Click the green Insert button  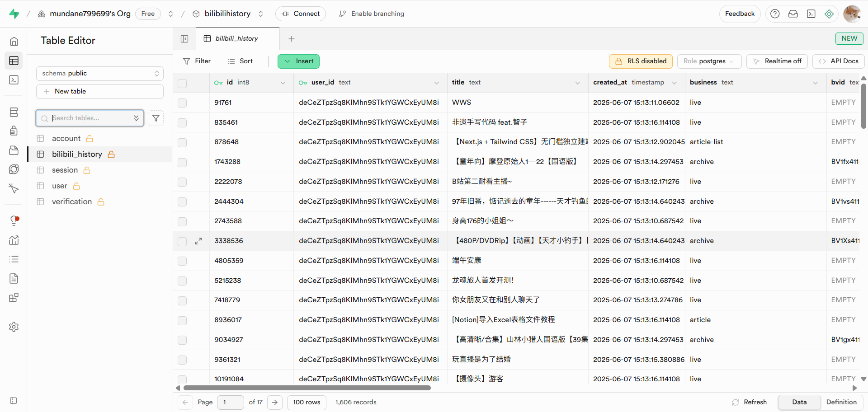click(x=298, y=61)
